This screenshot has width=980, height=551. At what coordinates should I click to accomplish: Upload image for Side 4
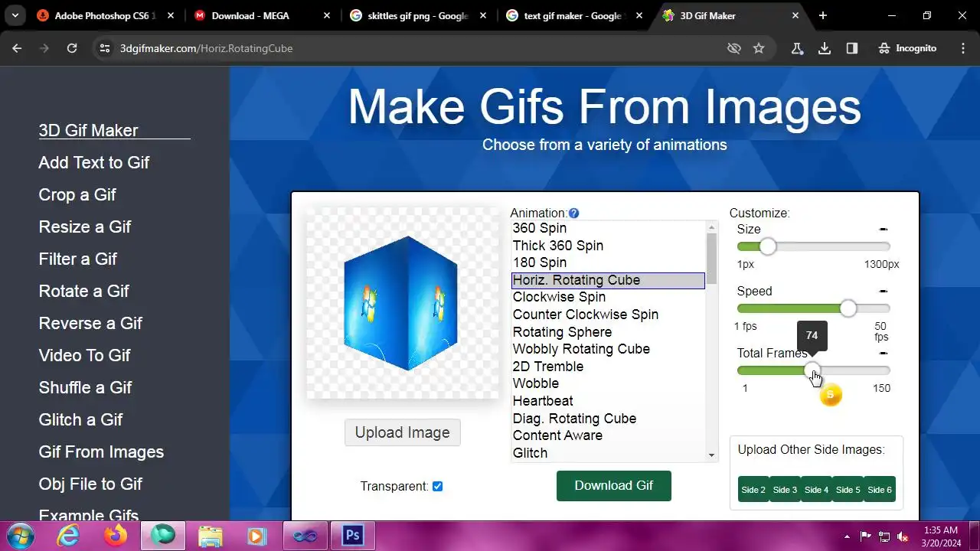click(816, 490)
